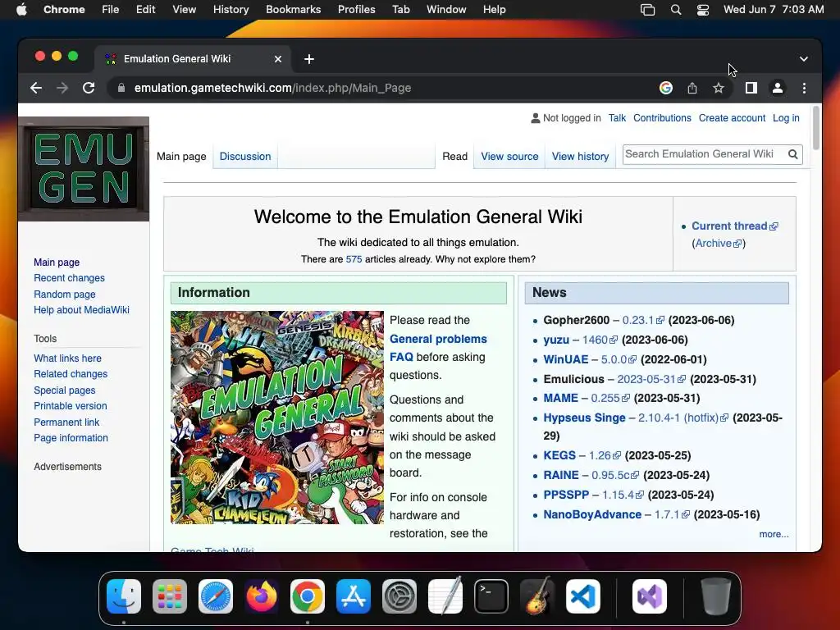The image size is (840, 630).
Task: Open NanoBoyAdvance news link
Action: pos(592,514)
